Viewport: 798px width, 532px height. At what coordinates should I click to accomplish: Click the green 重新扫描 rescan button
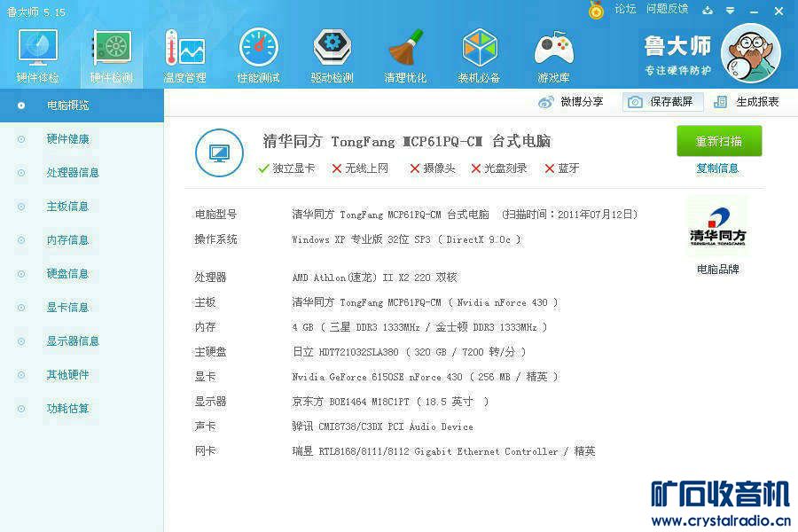[x=719, y=141]
